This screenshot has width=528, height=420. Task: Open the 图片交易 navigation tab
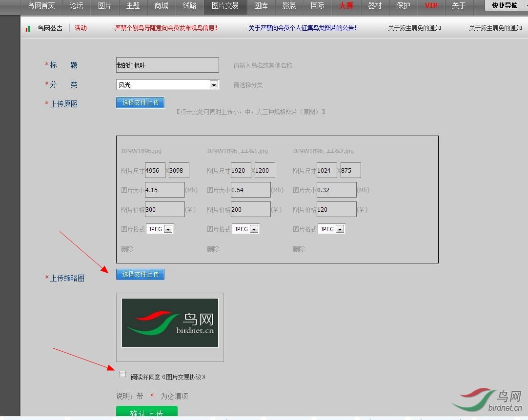click(x=225, y=6)
